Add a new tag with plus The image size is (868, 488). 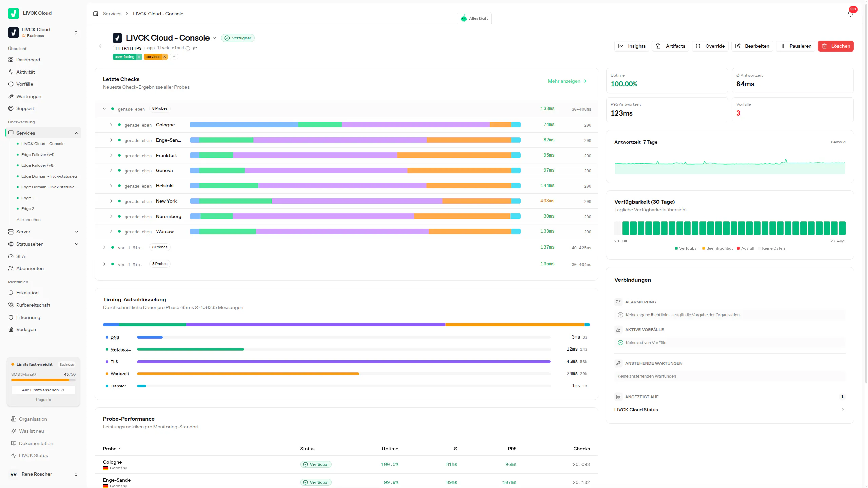(x=174, y=57)
